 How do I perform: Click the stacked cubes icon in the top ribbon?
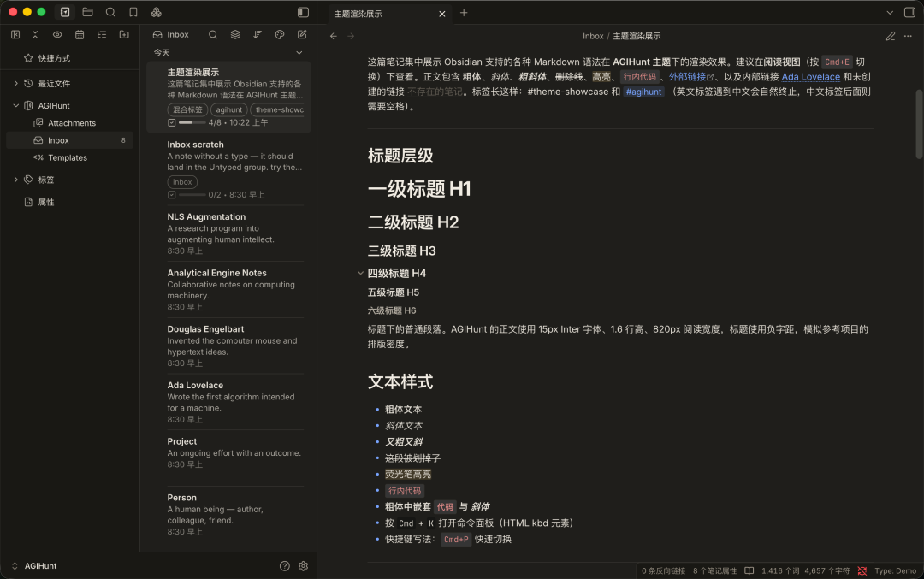[157, 12]
